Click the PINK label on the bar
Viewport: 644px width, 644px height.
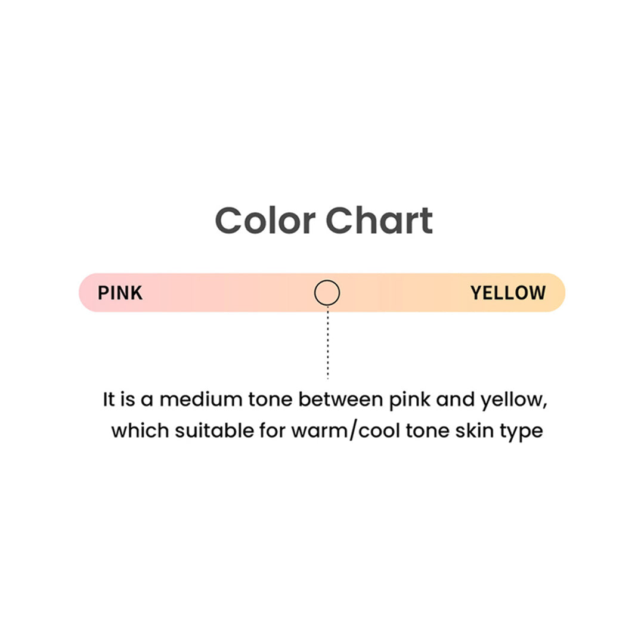tap(120, 293)
